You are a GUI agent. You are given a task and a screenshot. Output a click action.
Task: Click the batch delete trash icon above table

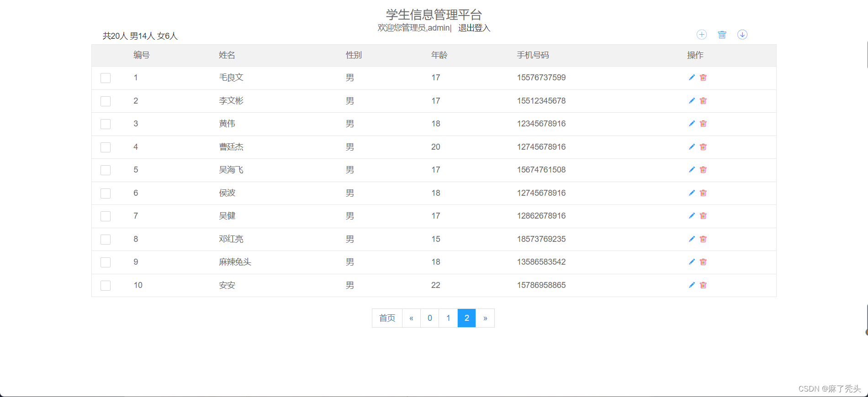pyautogui.click(x=722, y=35)
